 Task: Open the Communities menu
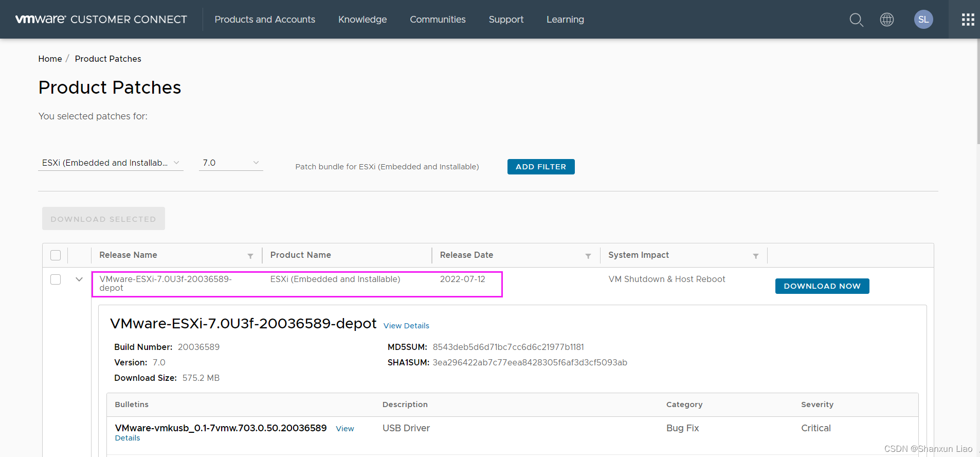pos(438,20)
